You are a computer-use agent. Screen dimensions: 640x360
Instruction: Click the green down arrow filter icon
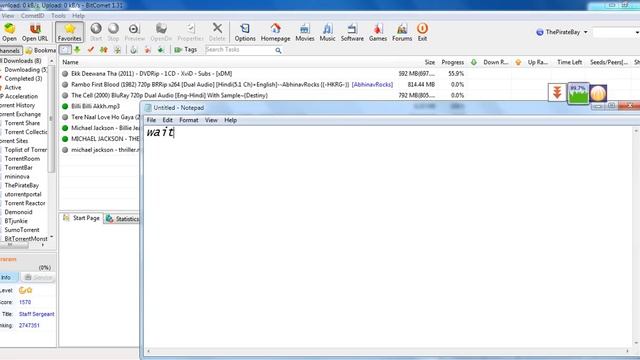[77, 50]
